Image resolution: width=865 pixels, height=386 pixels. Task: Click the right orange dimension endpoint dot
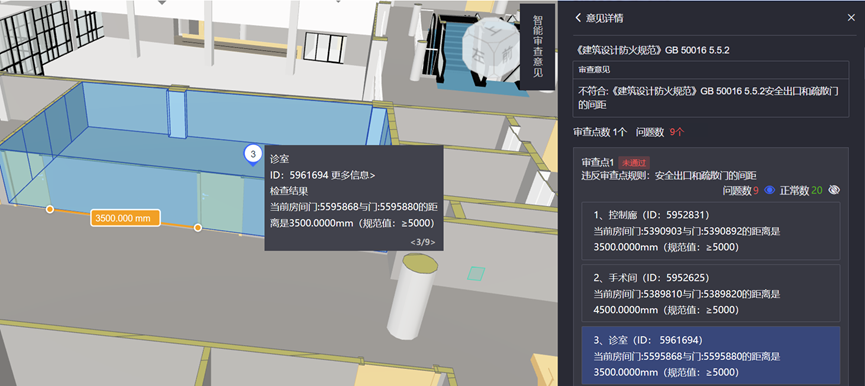[198, 228]
